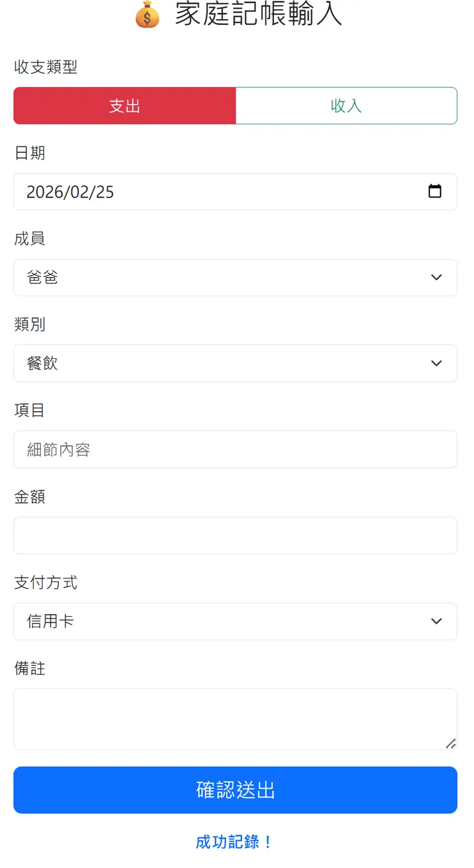Screen dimensions: 474x868
Task: Open the 成員 member selector showing 爸爸
Action: (235, 278)
